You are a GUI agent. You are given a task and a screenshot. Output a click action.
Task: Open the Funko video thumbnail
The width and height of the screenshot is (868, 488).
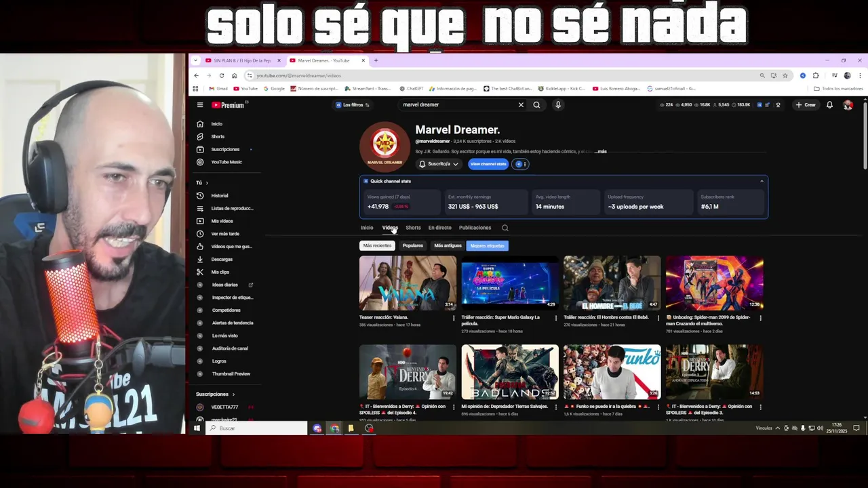point(612,372)
